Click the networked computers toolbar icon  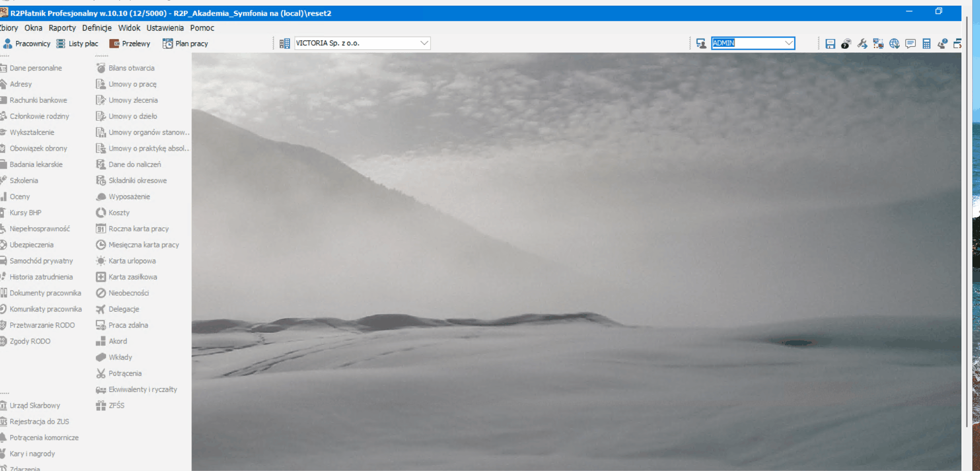878,44
